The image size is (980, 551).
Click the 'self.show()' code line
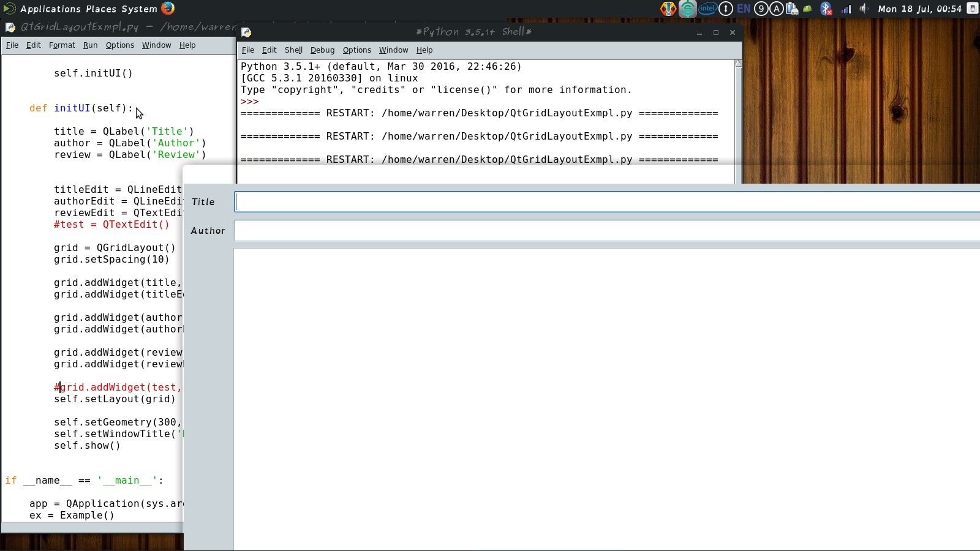(x=87, y=446)
